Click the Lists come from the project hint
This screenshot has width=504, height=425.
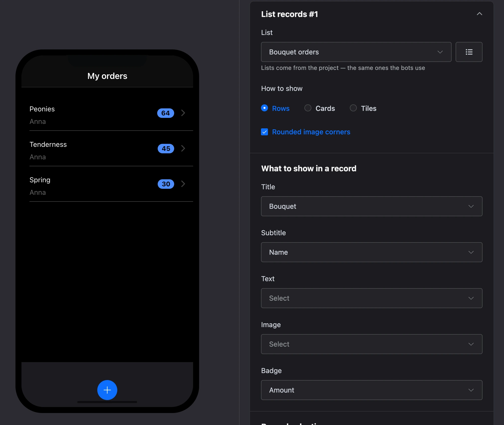[343, 68]
